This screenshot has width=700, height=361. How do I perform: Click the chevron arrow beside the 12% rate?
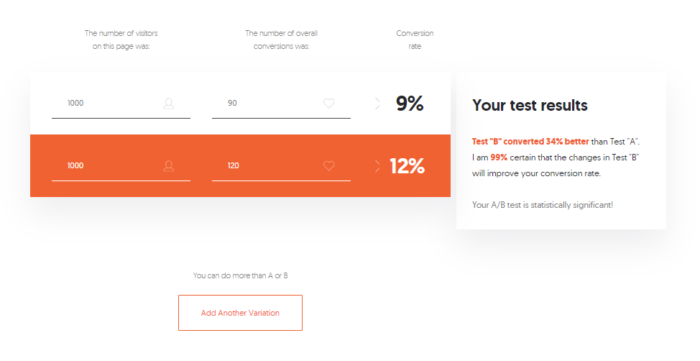(x=378, y=166)
